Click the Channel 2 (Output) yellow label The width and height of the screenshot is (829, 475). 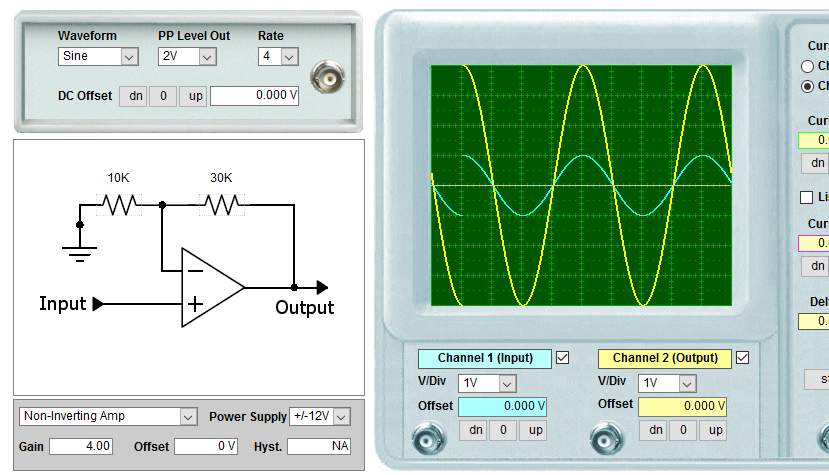[665, 359]
